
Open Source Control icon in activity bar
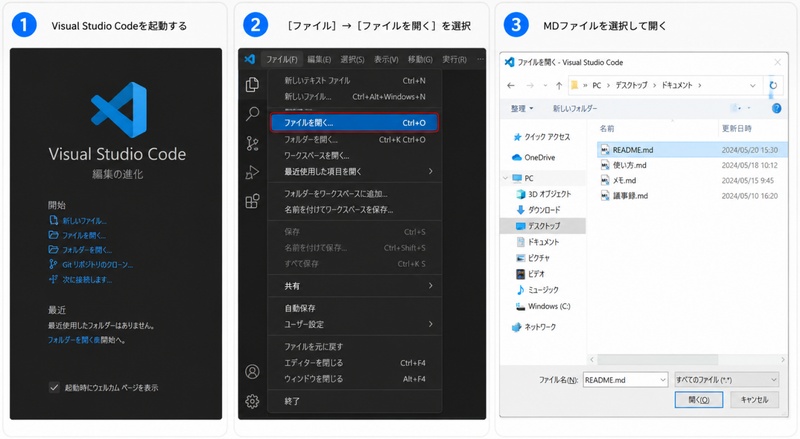pyautogui.click(x=253, y=143)
